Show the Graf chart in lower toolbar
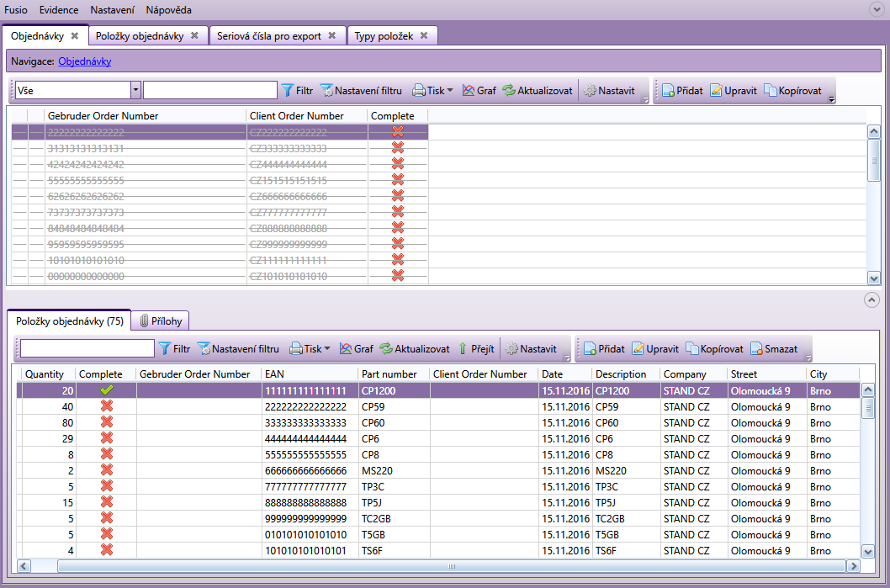Screen dimensions: 890x588 (x=357, y=348)
